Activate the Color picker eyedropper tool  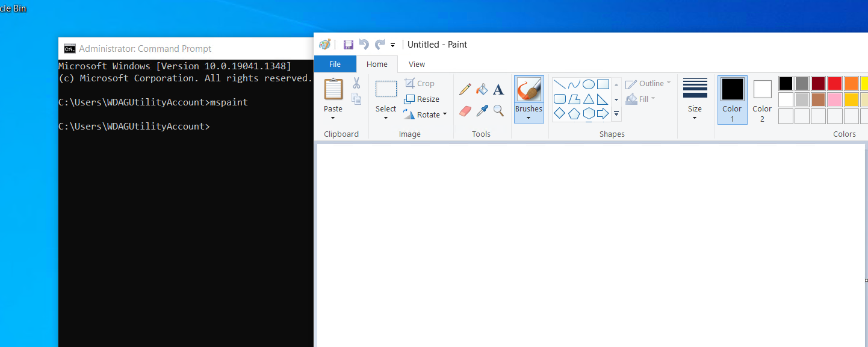(x=482, y=111)
